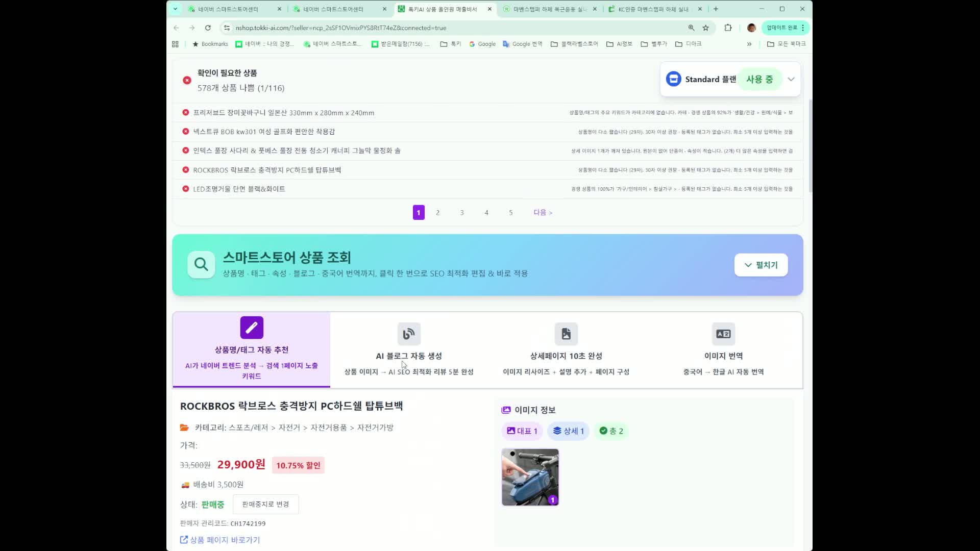Switch to the 마벨스텝퍼 하체 복근운동 tab
Image resolution: width=980 pixels, height=551 pixels.
(550, 9)
